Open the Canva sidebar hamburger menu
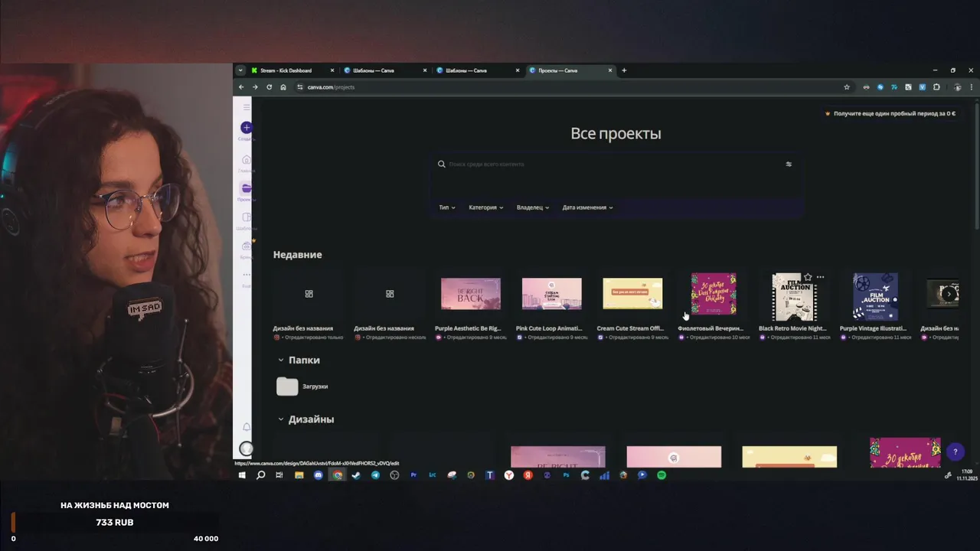The width and height of the screenshot is (980, 551). click(x=246, y=107)
